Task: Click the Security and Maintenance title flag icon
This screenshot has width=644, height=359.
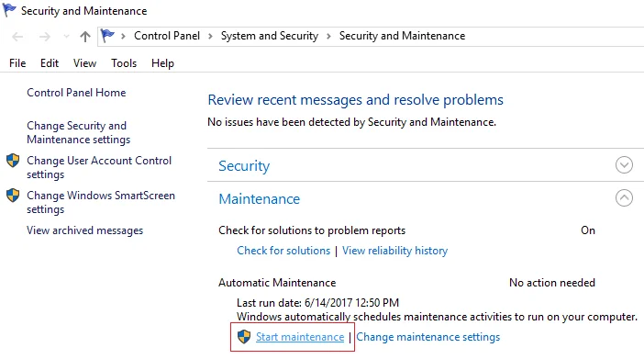Action: coord(9,10)
